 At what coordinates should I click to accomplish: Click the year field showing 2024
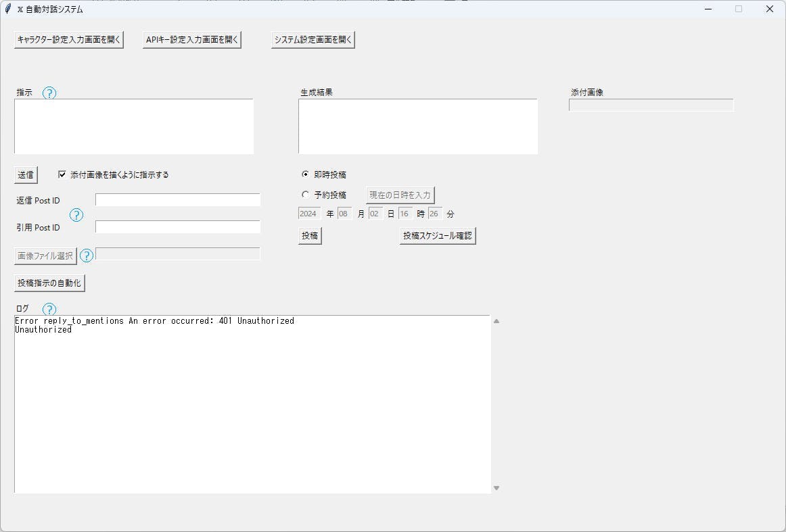pyautogui.click(x=308, y=213)
